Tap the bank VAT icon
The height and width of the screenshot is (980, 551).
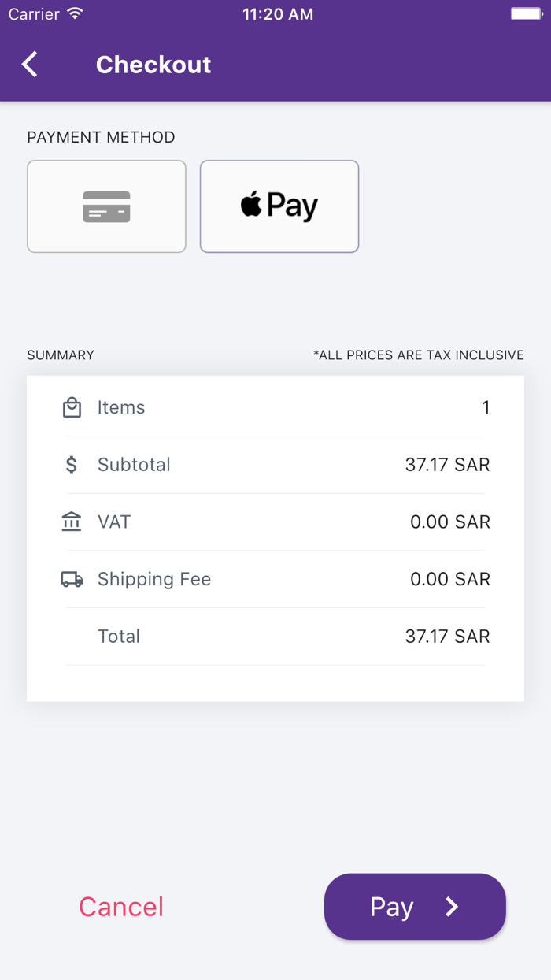[72, 522]
